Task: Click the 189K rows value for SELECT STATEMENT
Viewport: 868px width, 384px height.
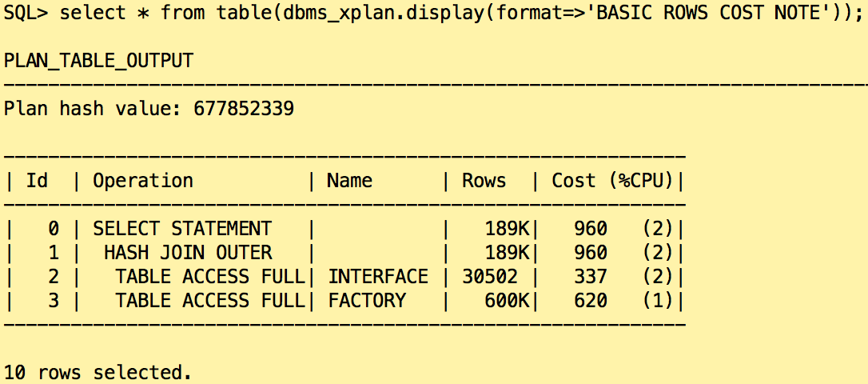Action: [x=507, y=228]
